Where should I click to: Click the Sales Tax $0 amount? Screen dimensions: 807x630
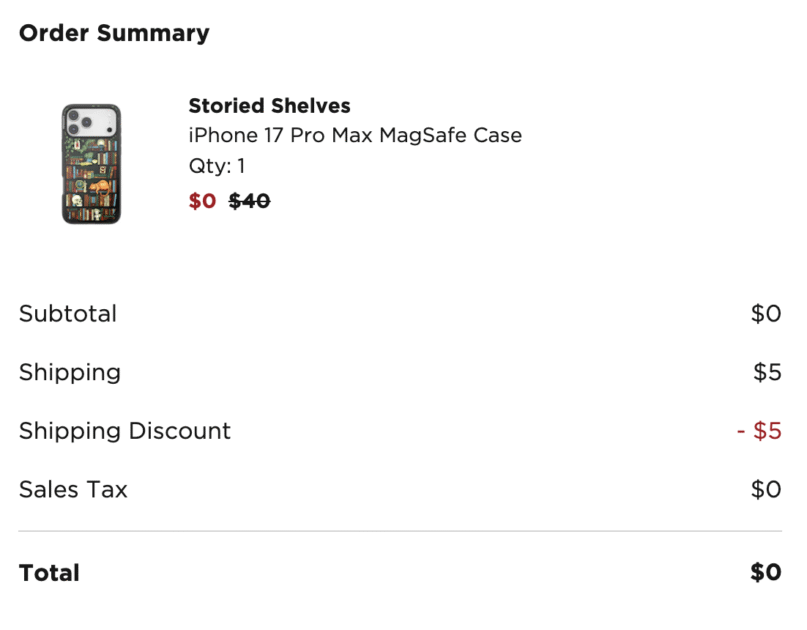coord(766,490)
